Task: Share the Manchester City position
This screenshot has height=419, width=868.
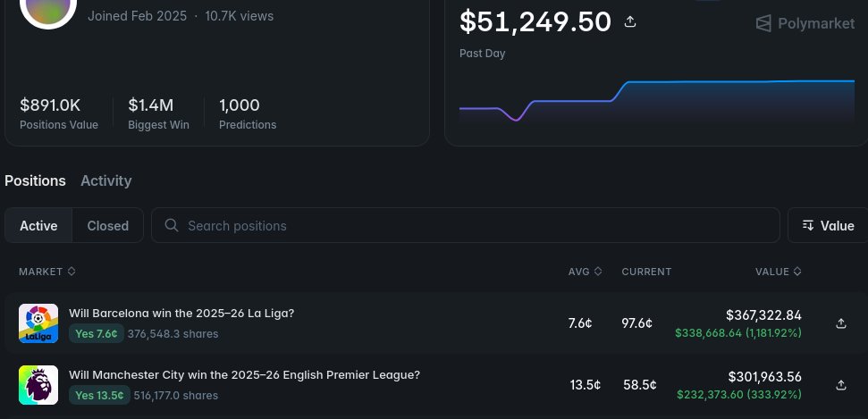Action: click(x=840, y=385)
